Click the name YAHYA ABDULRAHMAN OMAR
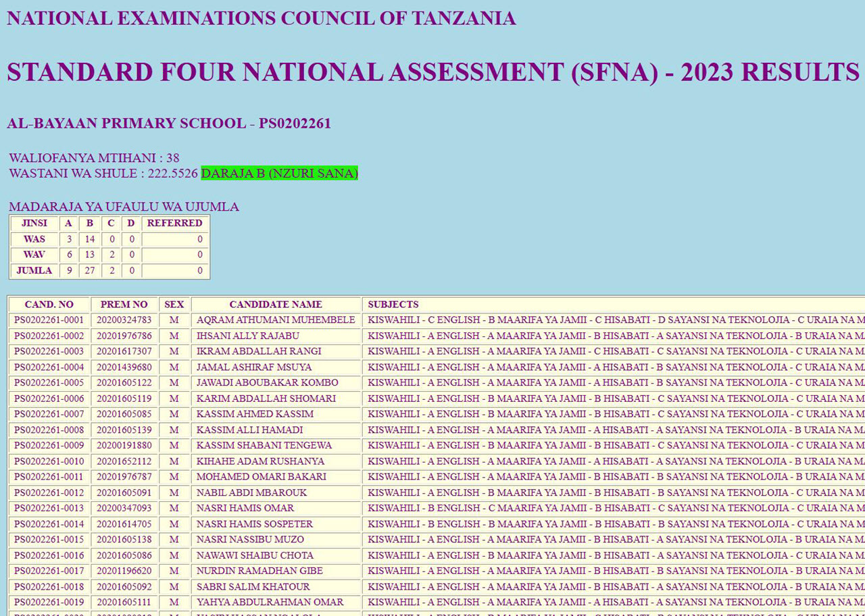The height and width of the screenshot is (616, 865). (x=270, y=602)
